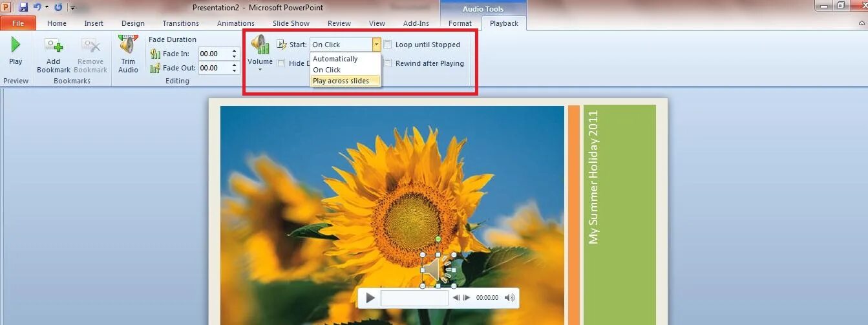Click the Fade In icon

(x=155, y=54)
